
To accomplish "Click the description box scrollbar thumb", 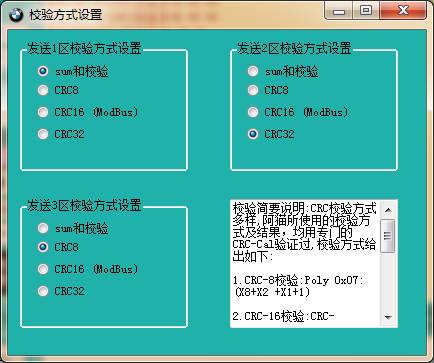I will [x=388, y=236].
